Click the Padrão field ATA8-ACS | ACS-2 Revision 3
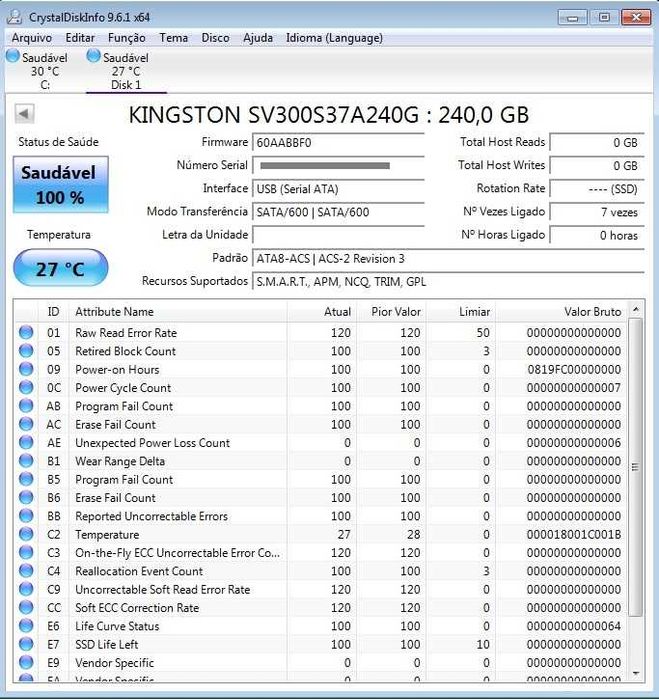The height and width of the screenshot is (700, 659). [448, 258]
